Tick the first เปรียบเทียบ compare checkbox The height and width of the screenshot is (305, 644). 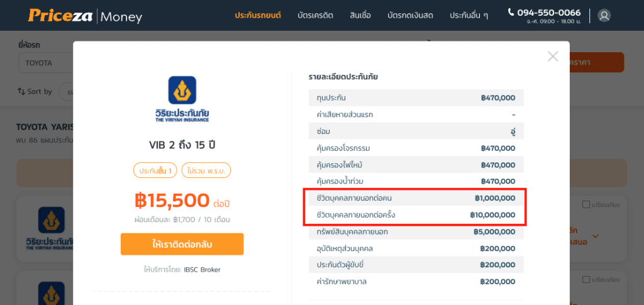click(586, 204)
